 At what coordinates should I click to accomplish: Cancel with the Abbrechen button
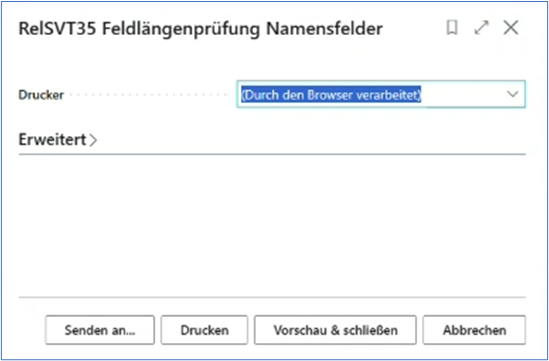[x=474, y=330]
